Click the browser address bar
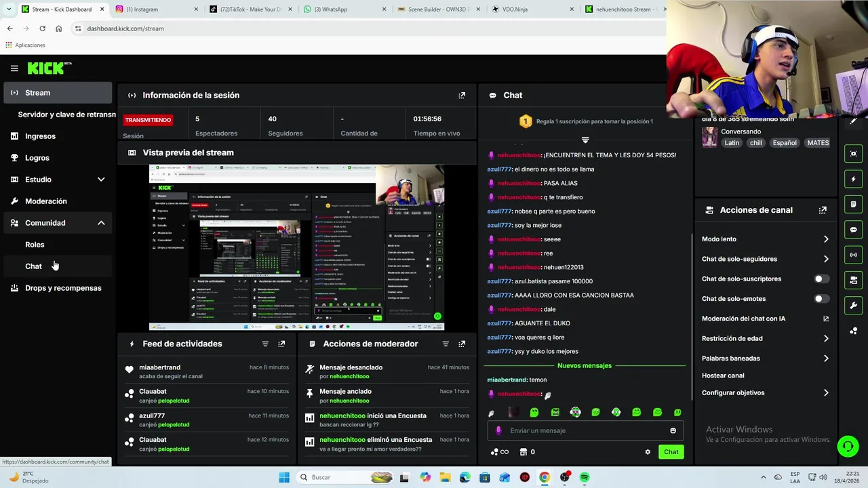Screen dimensions: 868x488 click(x=366, y=28)
